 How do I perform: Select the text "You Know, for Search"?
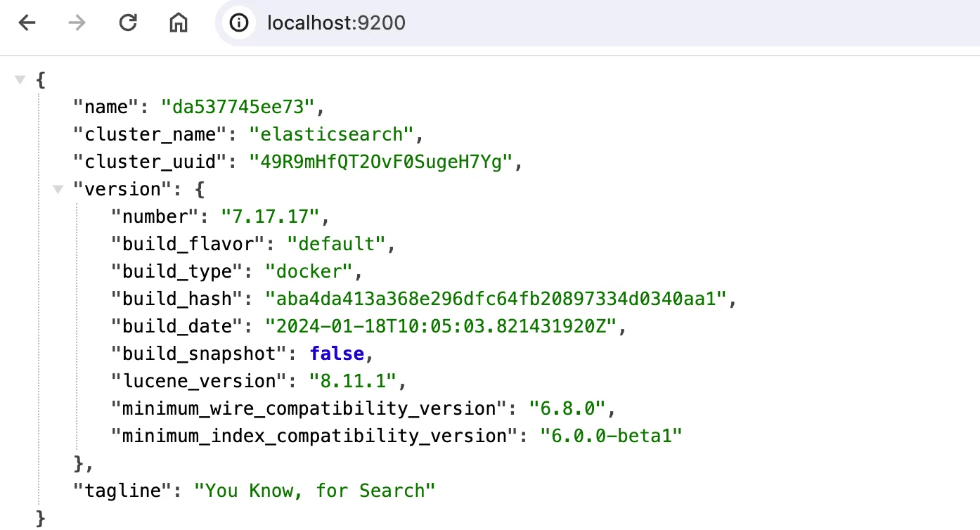coord(315,490)
